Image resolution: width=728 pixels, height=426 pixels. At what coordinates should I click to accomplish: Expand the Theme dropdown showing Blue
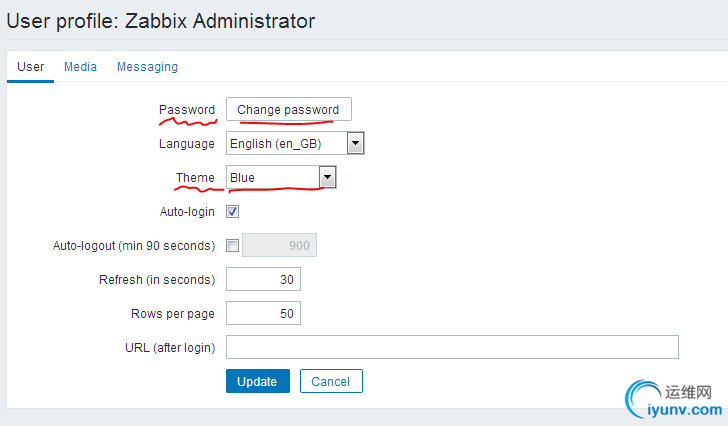tap(281, 178)
